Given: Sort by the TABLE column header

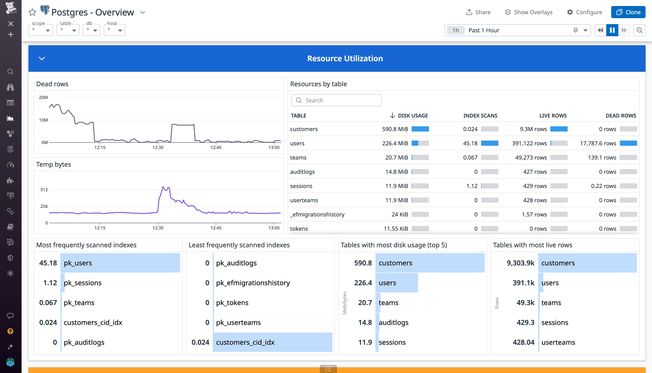Looking at the screenshot, I should click(x=299, y=116).
